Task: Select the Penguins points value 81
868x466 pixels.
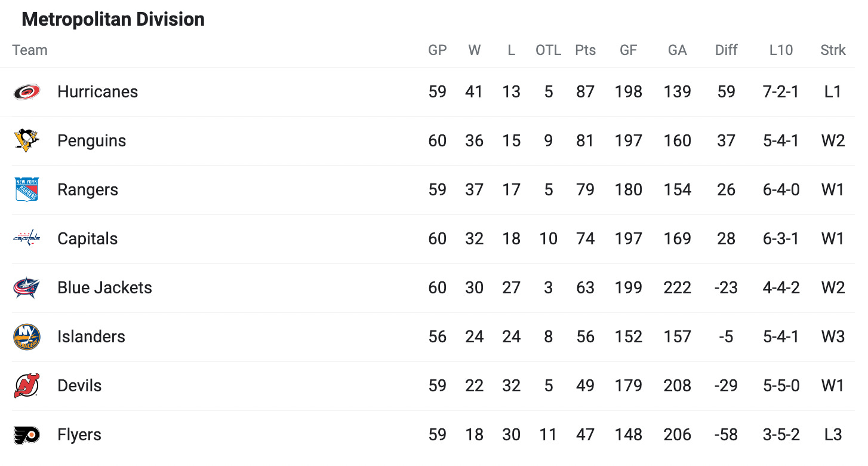Action: coord(586,141)
